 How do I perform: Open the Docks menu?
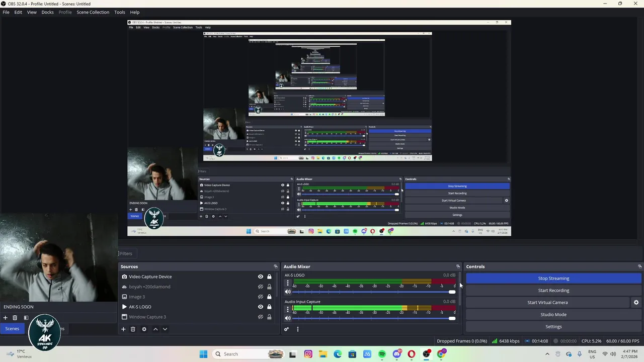point(47,12)
